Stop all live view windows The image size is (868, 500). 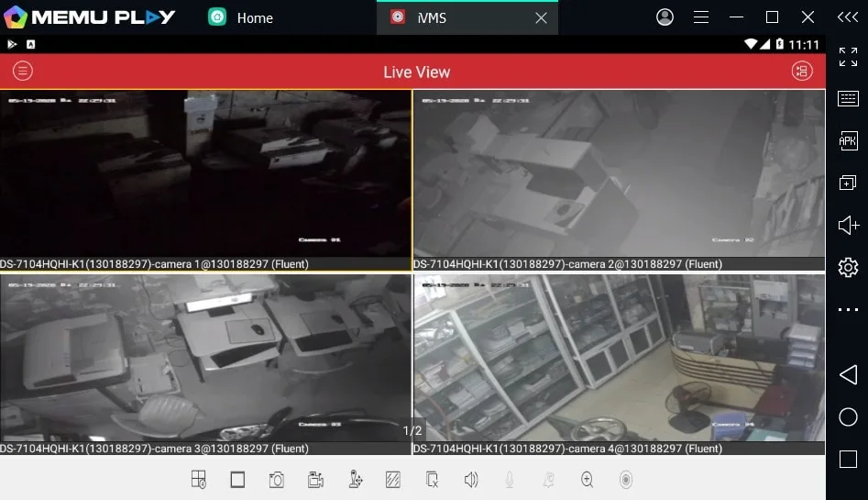click(237, 480)
